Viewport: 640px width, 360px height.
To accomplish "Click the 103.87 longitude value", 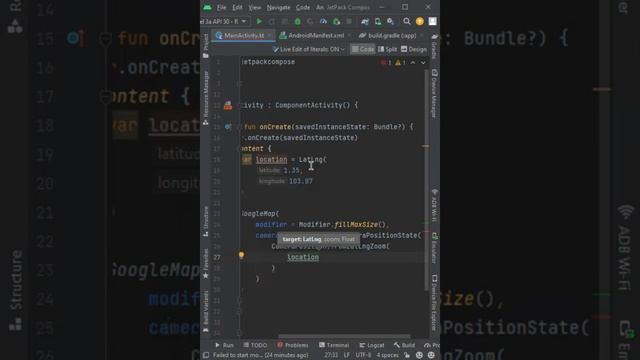I will pos(301,181).
